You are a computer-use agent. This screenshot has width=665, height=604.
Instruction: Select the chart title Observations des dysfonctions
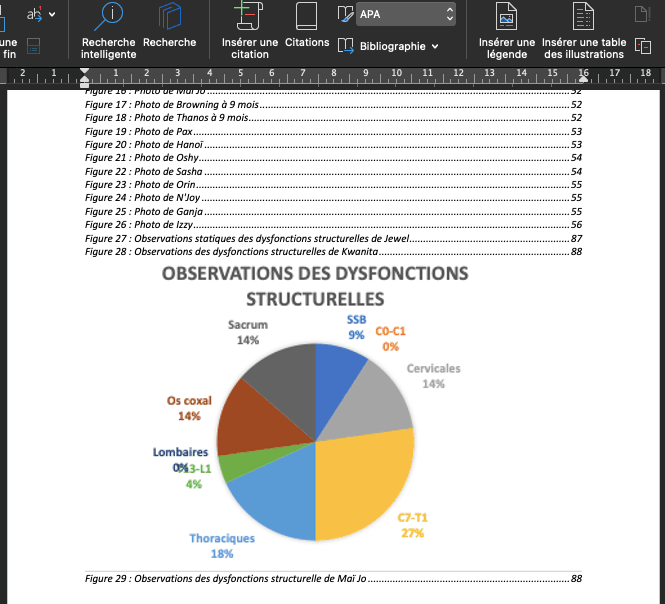tap(315, 286)
